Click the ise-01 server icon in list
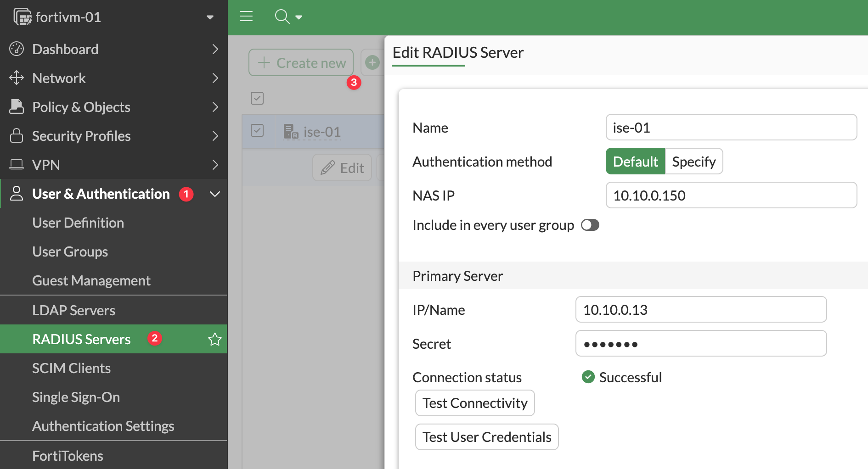868x469 pixels. (x=291, y=132)
